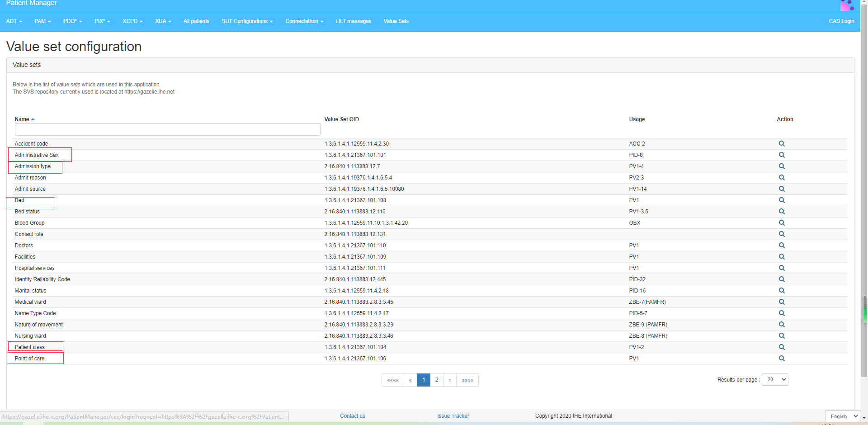View Identity Reliability Code details
This screenshot has height=425, width=868.
781,279
